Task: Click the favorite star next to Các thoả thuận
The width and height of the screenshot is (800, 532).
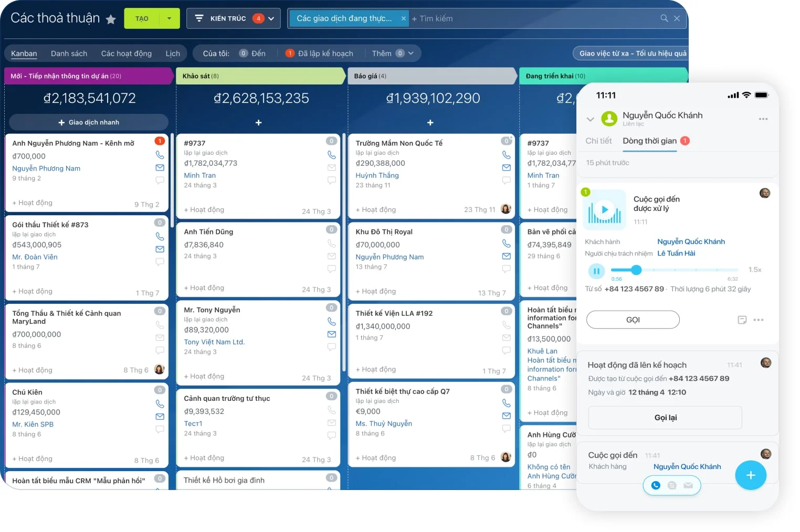Action: click(111, 19)
